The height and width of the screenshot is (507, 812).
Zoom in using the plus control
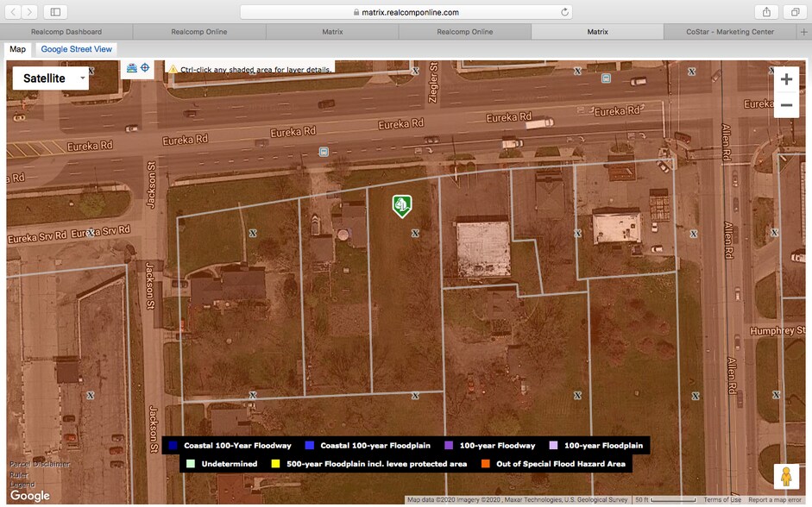point(786,78)
